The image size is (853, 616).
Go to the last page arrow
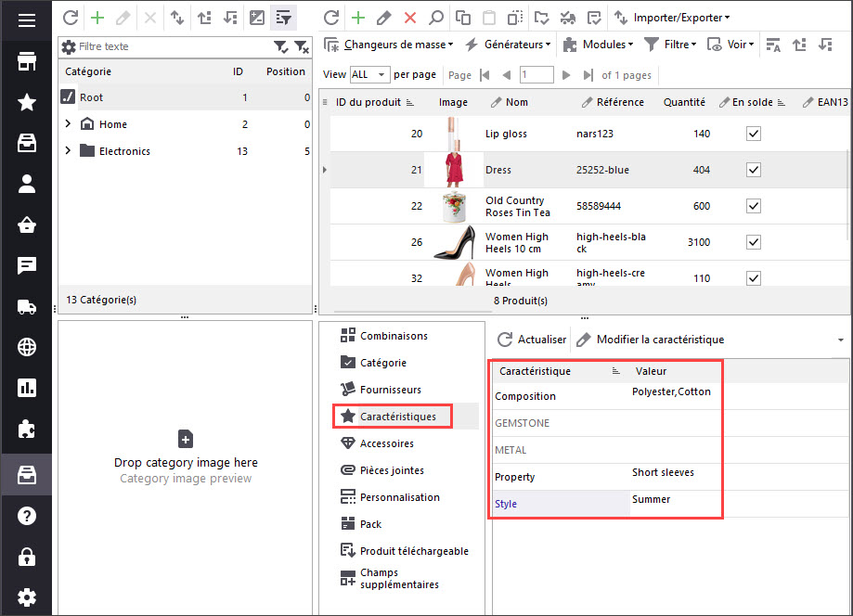pos(588,75)
